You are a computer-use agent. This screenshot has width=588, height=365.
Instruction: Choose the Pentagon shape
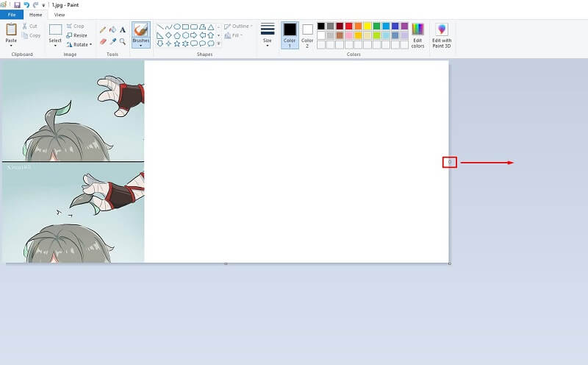click(177, 35)
